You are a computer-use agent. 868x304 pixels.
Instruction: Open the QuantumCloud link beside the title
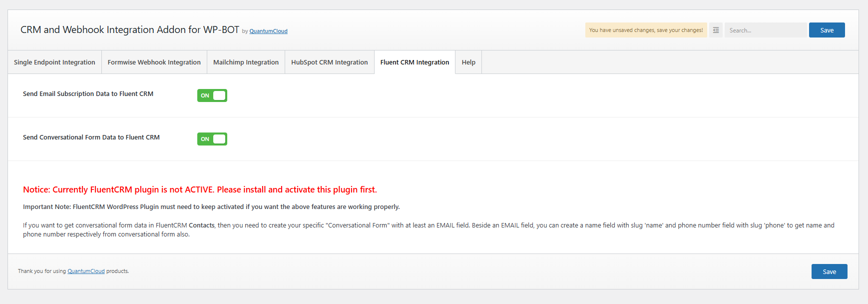(268, 31)
